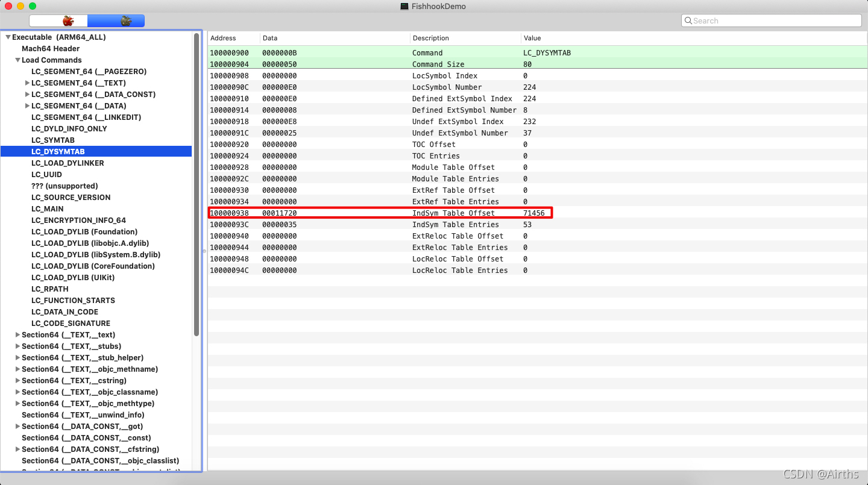Open LC_CODE_SIGNATURE load command

(x=71, y=324)
